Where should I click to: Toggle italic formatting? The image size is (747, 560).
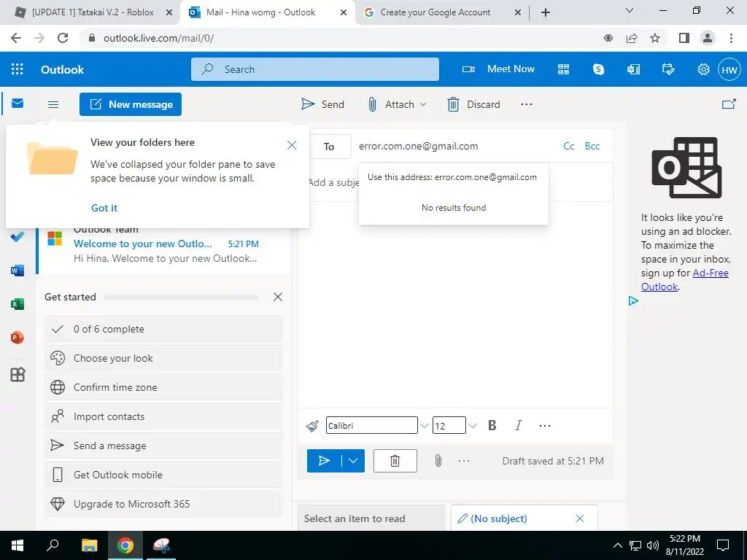point(519,425)
